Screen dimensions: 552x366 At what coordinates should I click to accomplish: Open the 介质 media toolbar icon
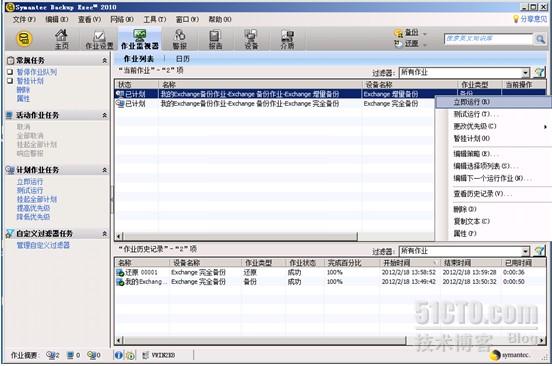[x=287, y=39]
